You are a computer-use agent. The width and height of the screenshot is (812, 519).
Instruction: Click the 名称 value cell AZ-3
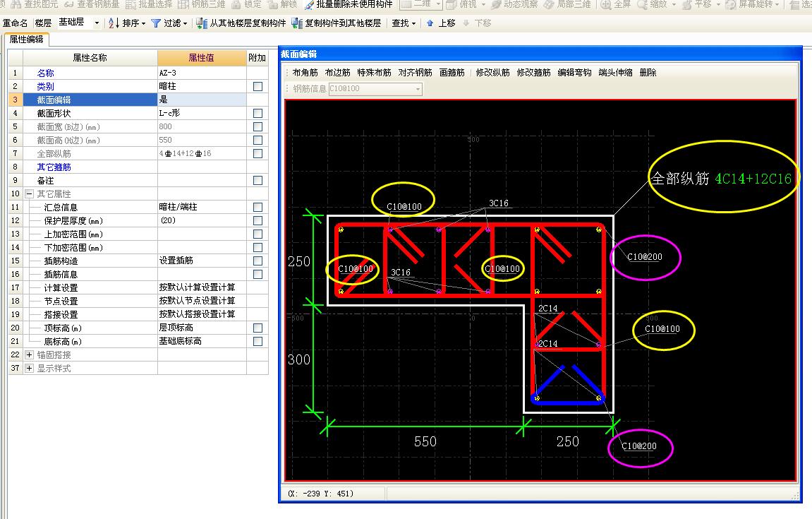202,73
